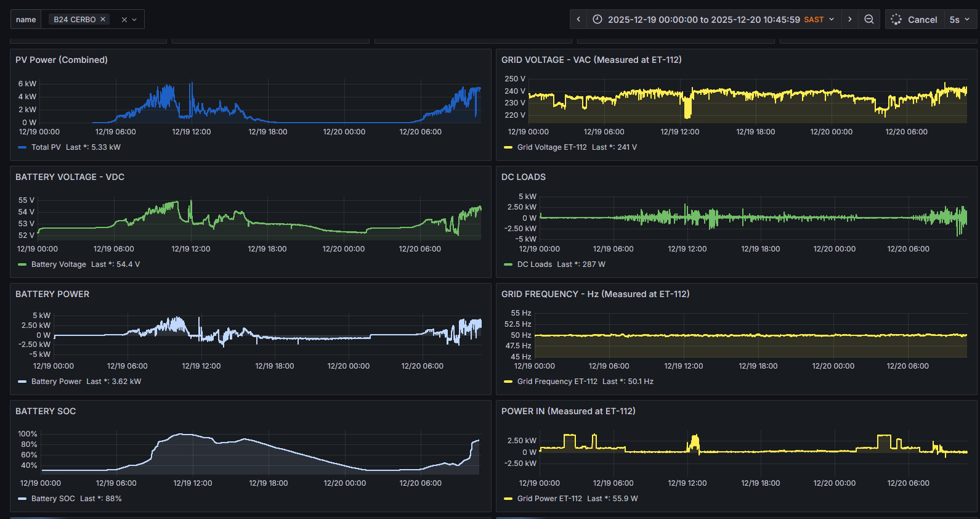Click the clock icon in time picker
The height and width of the screenshot is (519, 980).
tap(597, 20)
